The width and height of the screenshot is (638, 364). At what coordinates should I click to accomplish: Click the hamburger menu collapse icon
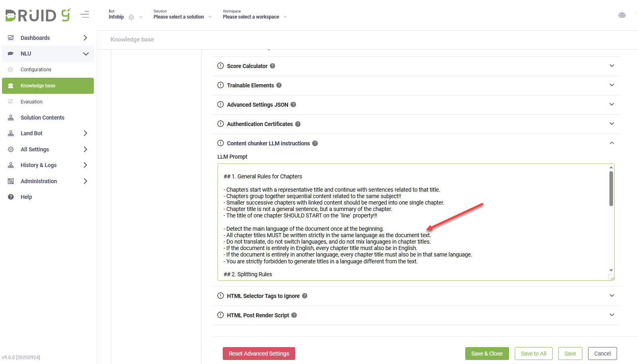[85, 15]
